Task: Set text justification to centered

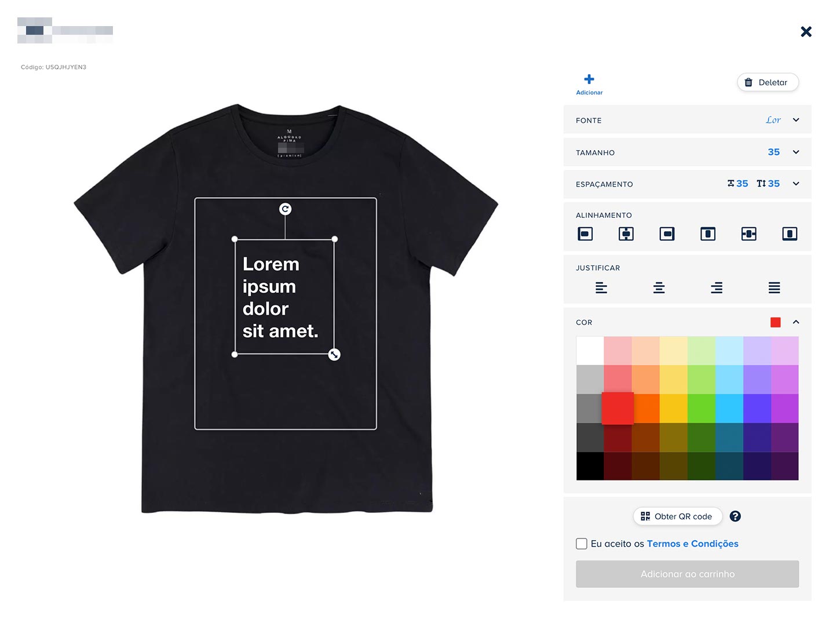Action: 659,288
